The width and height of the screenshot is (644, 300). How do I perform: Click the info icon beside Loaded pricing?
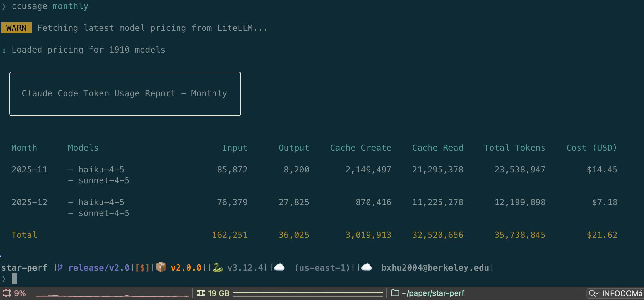[x=4, y=50]
